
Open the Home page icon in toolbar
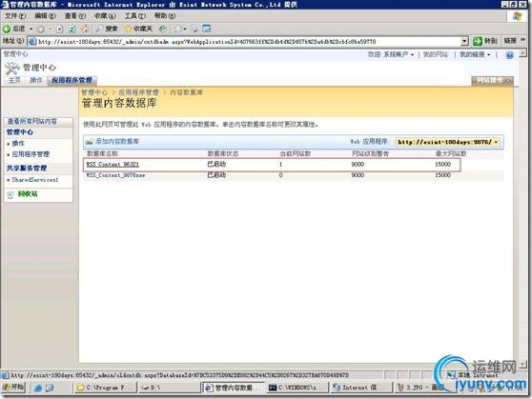click(85, 29)
